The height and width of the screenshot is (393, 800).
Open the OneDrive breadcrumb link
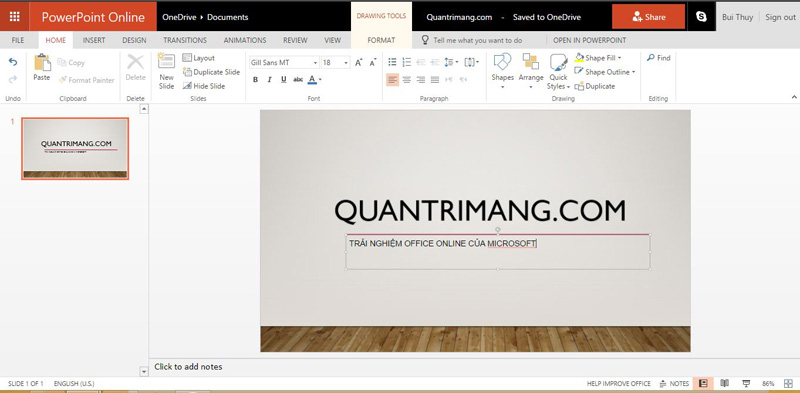coord(179,17)
